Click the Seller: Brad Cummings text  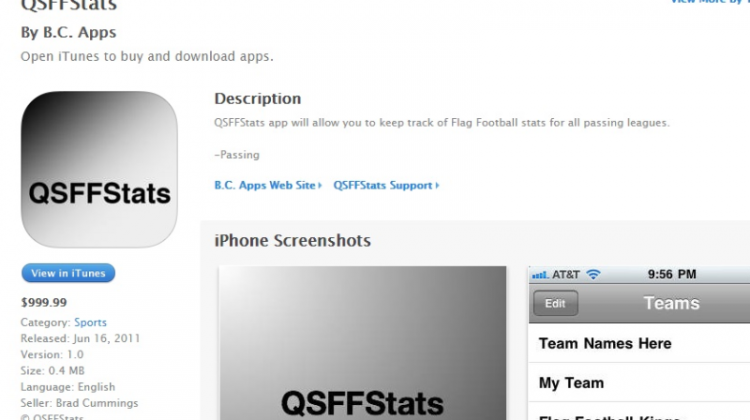(x=79, y=403)
